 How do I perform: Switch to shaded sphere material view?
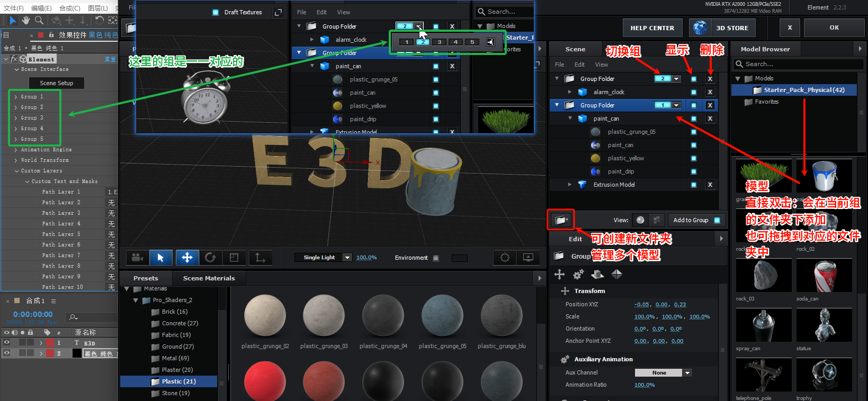point(641,220)
